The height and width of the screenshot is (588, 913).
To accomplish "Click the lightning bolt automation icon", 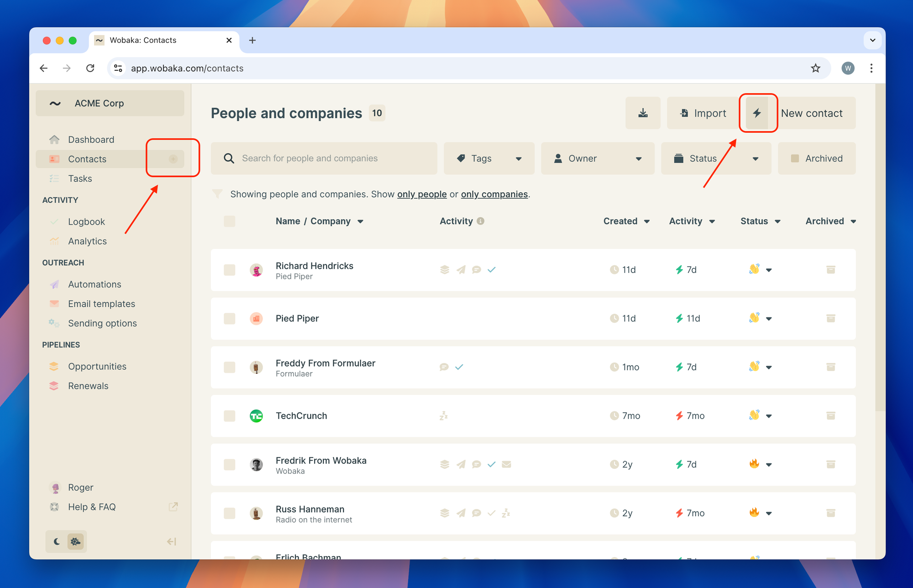I will click(x=757, y=113).
